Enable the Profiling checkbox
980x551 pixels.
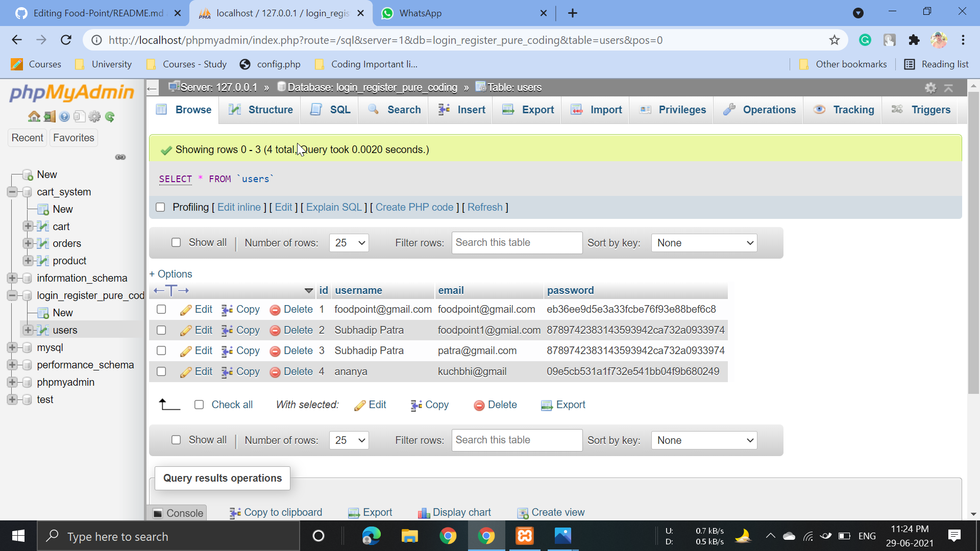pyautogui.click(x=160, y=207)
